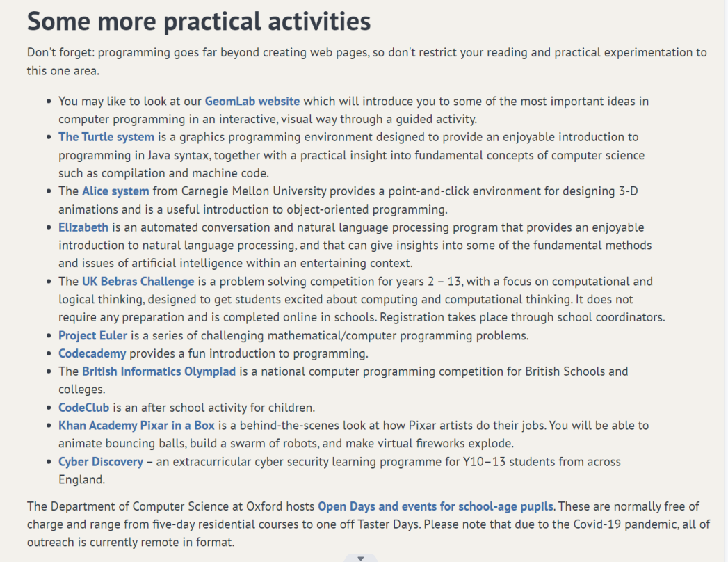728x562 pixels.
Task: Click the bullet before The Turtle system
Action: pyautogui.click(x=49, y=137)
